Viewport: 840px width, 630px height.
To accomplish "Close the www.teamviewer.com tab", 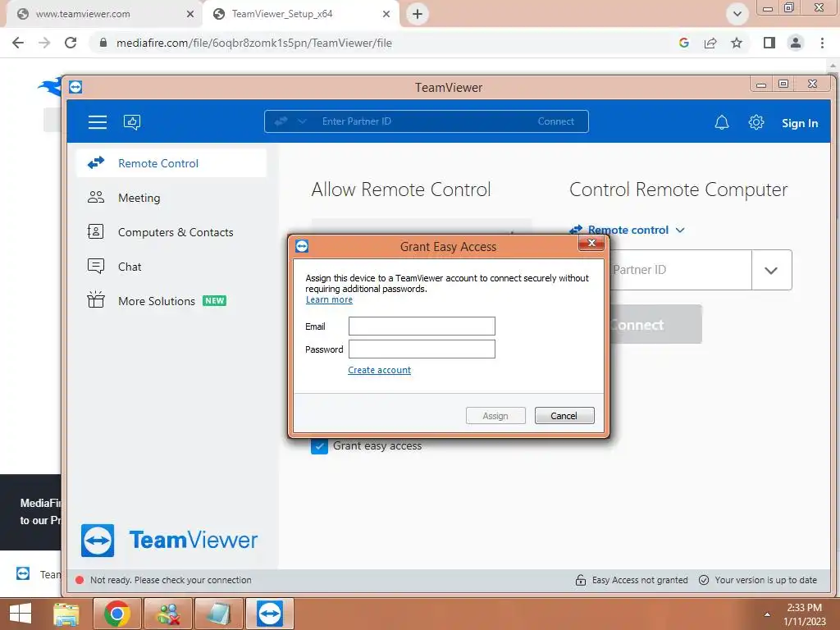I will click(x=190, y=15).
